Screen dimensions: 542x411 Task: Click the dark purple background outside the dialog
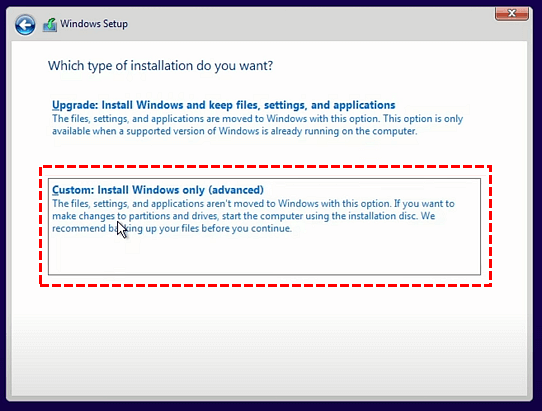click(270, 407)
